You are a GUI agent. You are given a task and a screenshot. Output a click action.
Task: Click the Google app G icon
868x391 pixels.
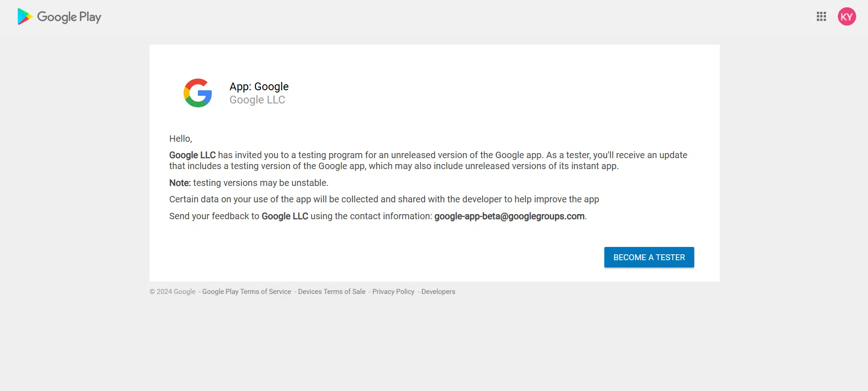click(198, 93)
